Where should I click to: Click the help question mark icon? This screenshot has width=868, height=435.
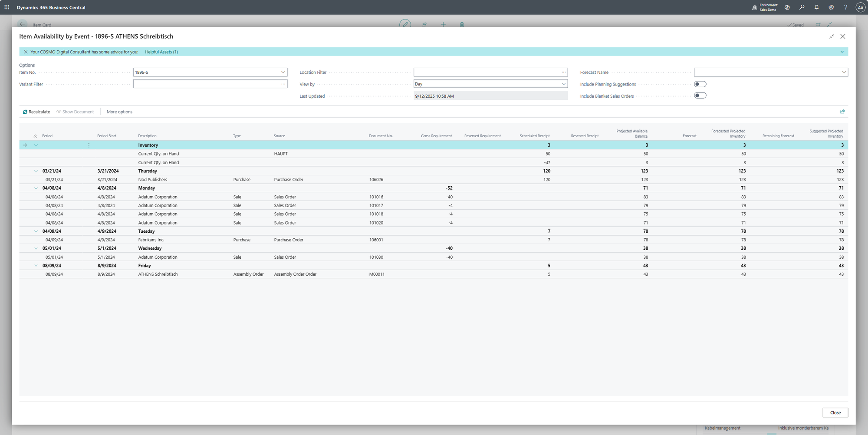845,7
